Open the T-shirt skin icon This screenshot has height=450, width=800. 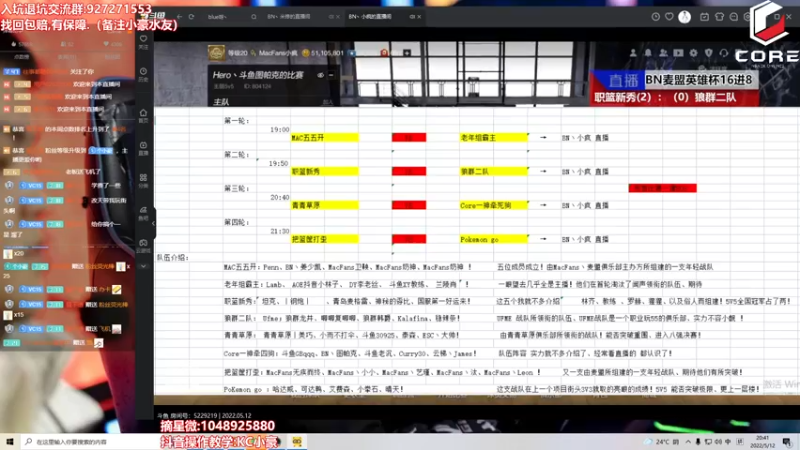719,17
